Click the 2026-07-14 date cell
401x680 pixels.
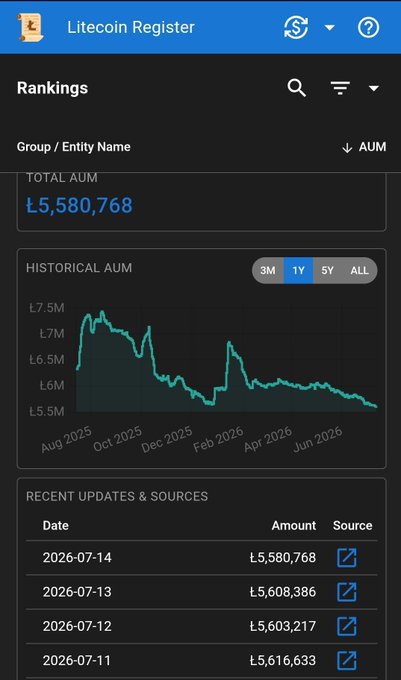click(x=77, y=558)
